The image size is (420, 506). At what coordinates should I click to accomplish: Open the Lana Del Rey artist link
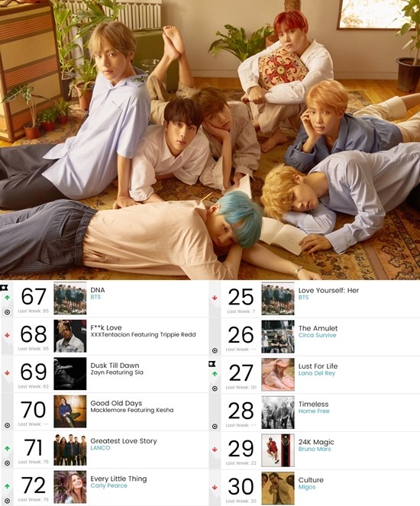coord(317,373)
